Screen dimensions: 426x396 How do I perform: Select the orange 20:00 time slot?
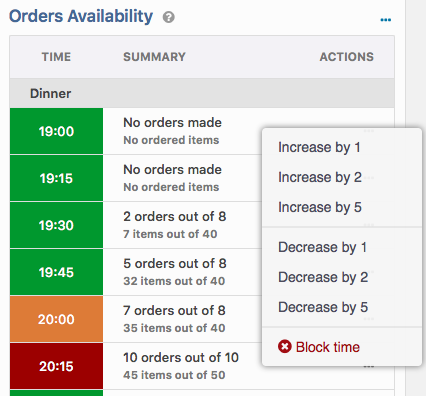coord(56,319)
